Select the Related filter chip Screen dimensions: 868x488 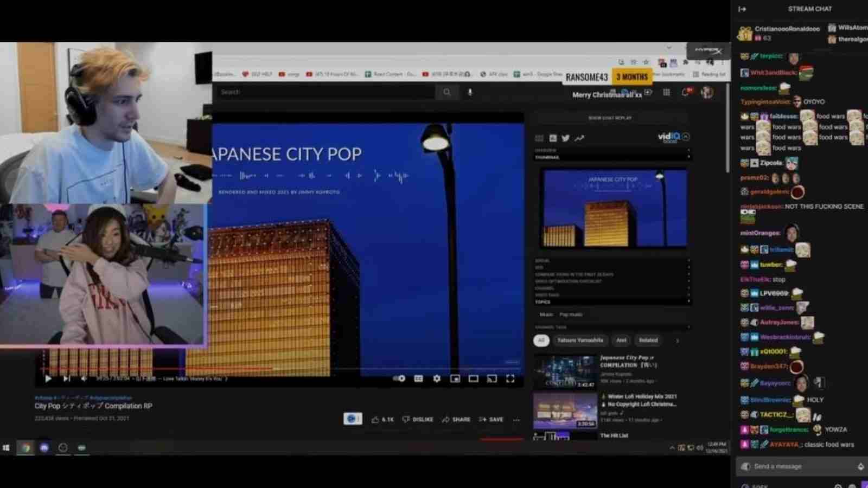(x=648, y=340)
